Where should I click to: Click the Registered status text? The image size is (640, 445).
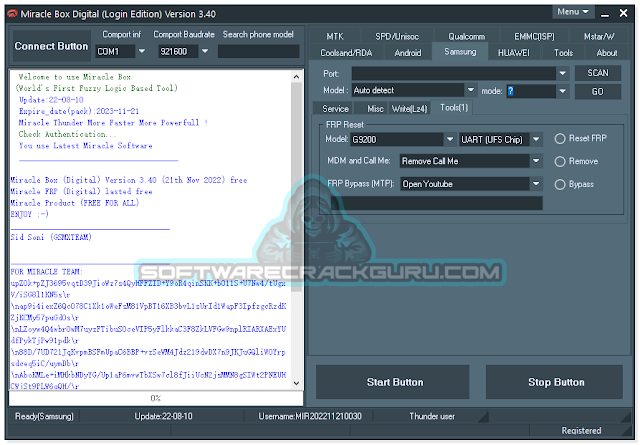coord(581,431)
